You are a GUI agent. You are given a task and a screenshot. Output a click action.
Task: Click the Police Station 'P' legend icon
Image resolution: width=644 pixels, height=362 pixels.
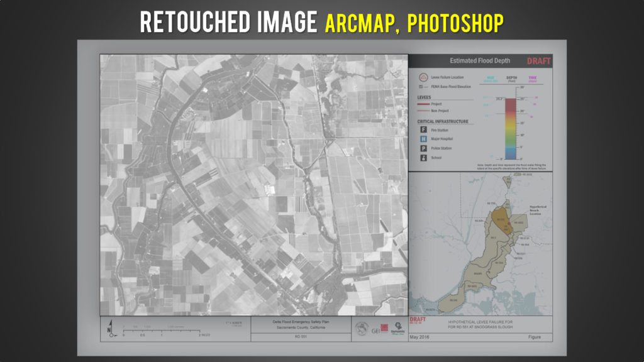(x=423, y=148)
